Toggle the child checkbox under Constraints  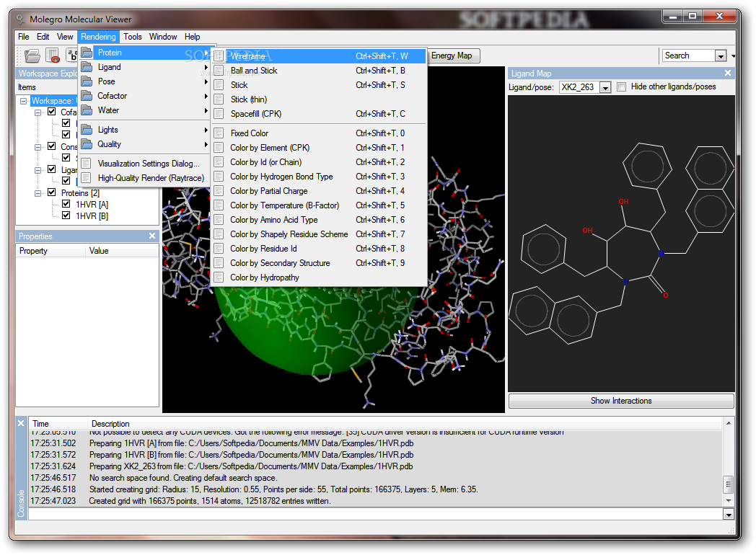(x=66, y=158)
